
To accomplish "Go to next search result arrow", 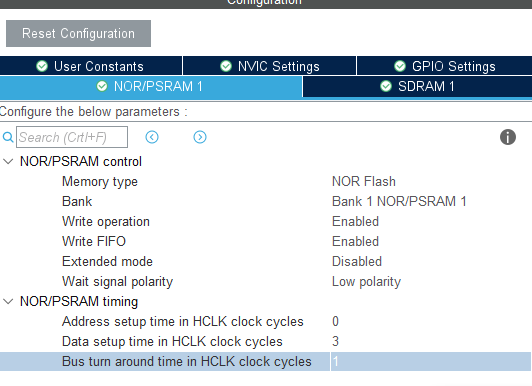I will tap(200, 137).
